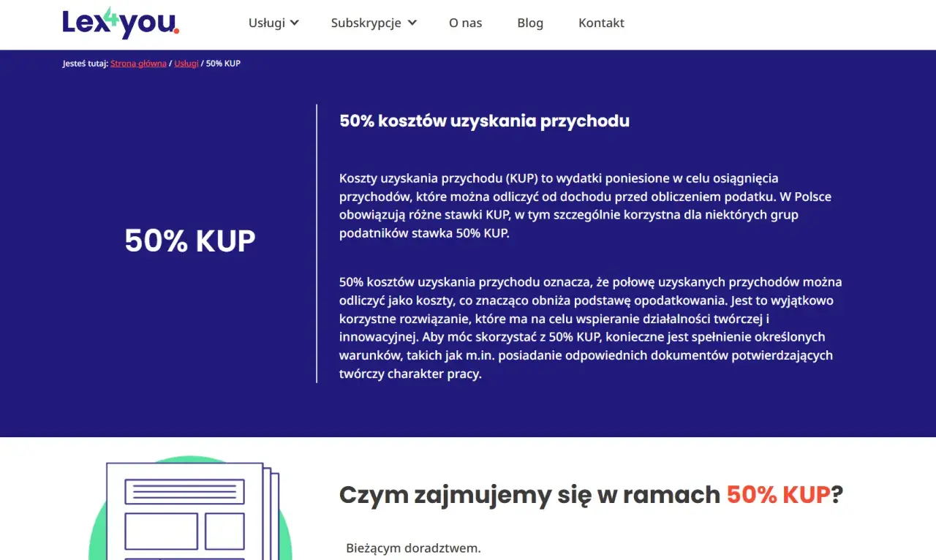Follow the Strona główna breadcrumb link
Viewport: 936px width, 560px height.
click(x=138, y=64)
